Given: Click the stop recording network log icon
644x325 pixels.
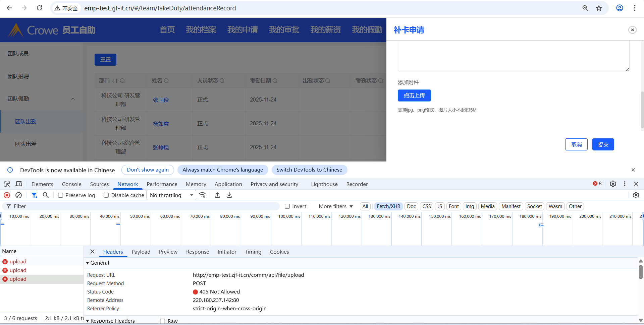Looking at the screenshot, I should 7,195.
